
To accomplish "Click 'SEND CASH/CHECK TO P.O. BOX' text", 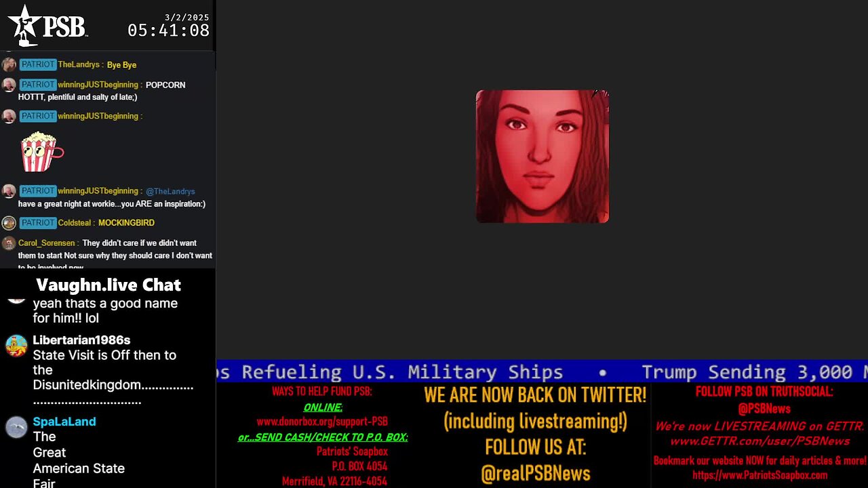I will [x=323, y=437].
